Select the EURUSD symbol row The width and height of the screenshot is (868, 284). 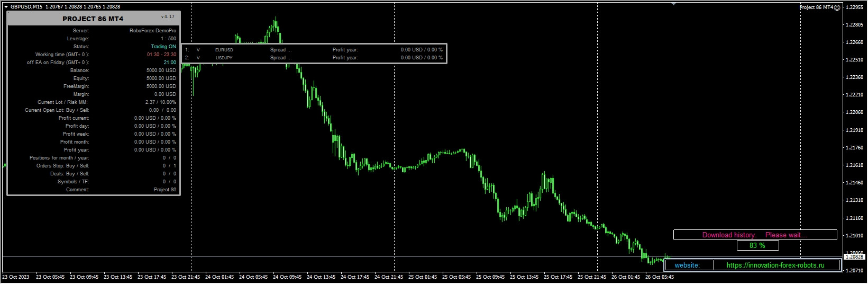tap(314, 50)
